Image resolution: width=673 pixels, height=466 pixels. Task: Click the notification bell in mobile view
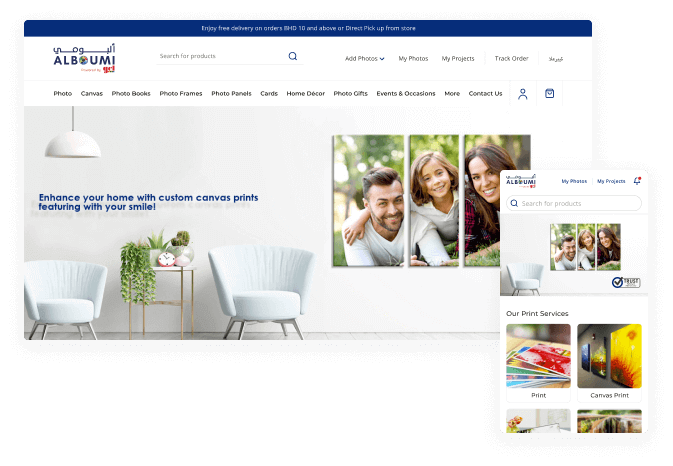pyautogui.click(x=637, y=181)
